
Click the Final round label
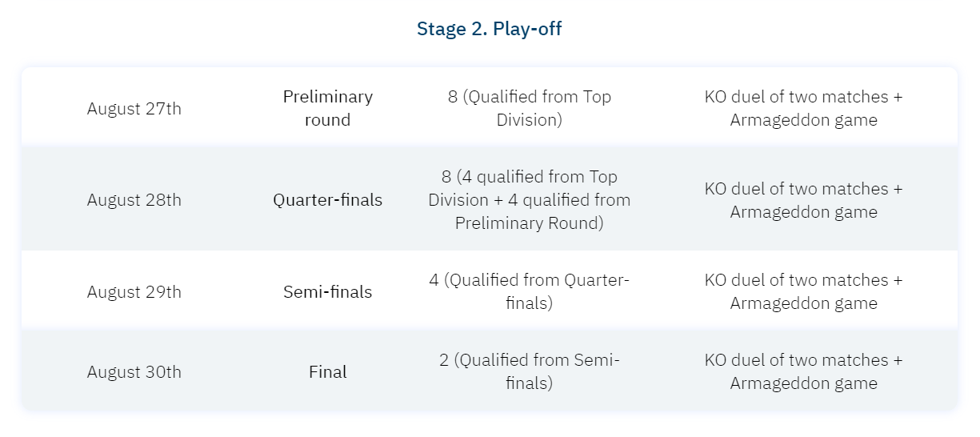(x=327, y=372)
